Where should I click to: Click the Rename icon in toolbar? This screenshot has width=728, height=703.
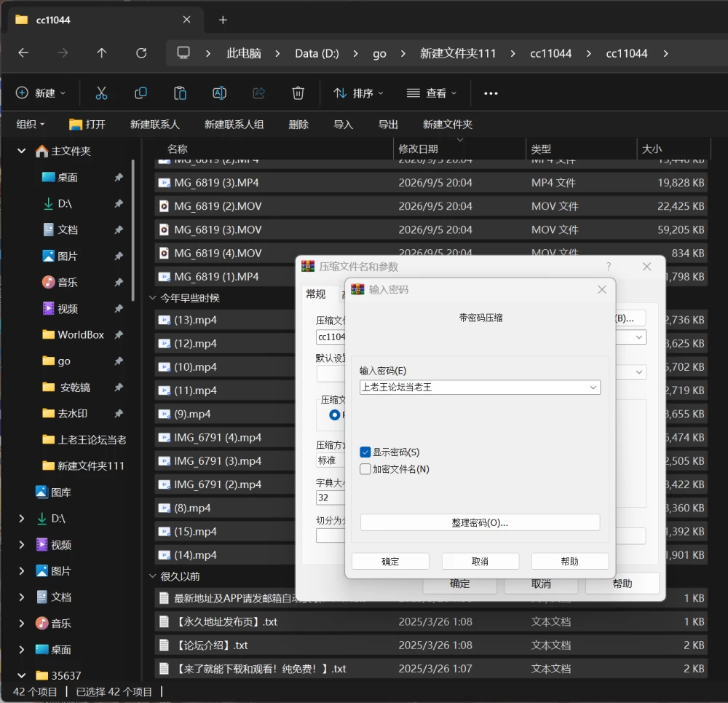click(x=219, y=93)
